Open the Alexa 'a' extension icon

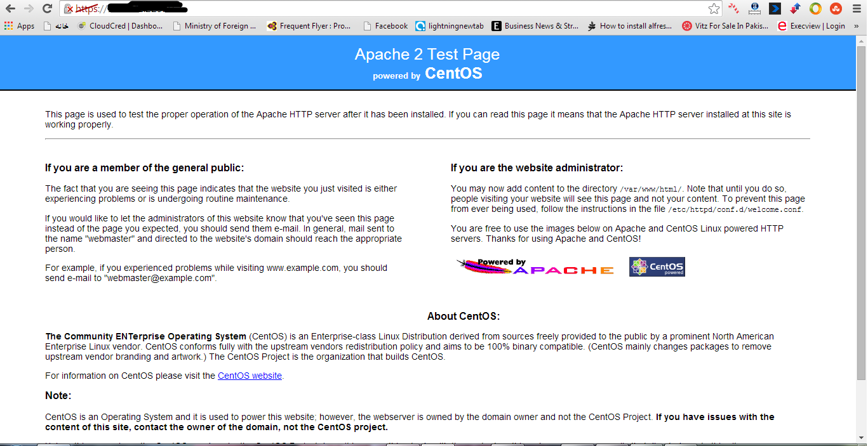coord(754,8)
